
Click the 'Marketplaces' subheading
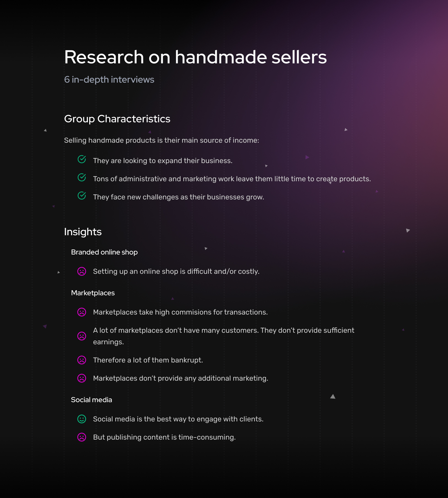[x=93, y=293]
